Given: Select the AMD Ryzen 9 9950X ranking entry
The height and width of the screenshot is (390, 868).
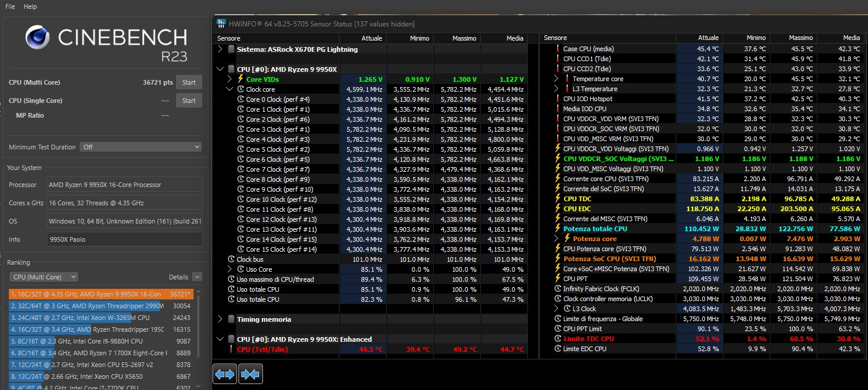Looking at the screenshot, I should coord(101,294).
